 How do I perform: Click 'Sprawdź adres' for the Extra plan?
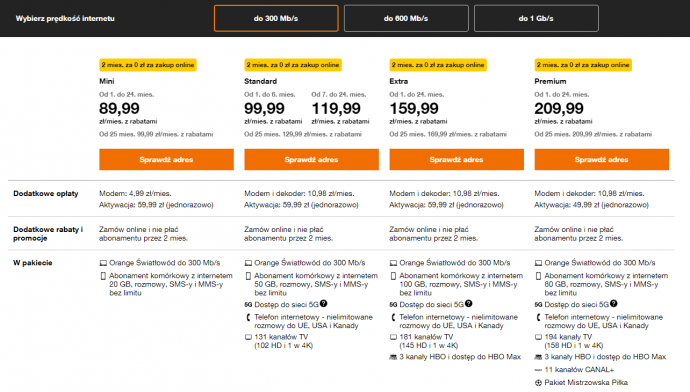456,159
